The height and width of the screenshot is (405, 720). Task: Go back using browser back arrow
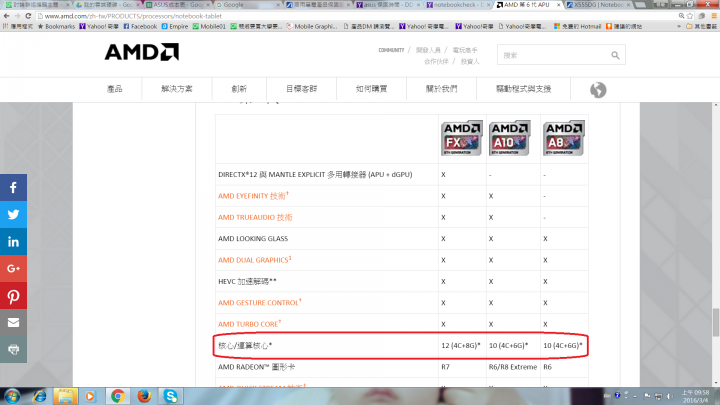[6, 16]
